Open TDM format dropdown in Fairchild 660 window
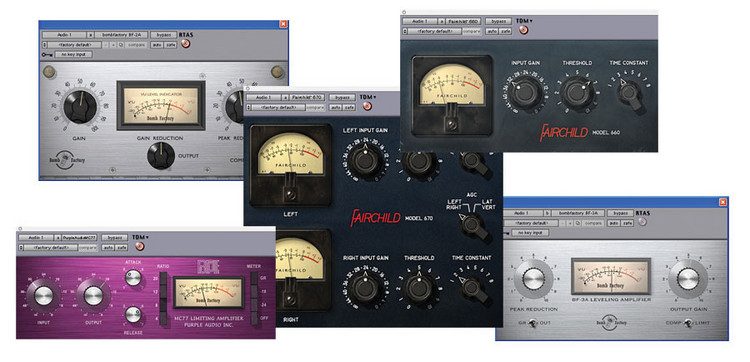The height and width of the screenshot is (362, 750). click(524, 21)
